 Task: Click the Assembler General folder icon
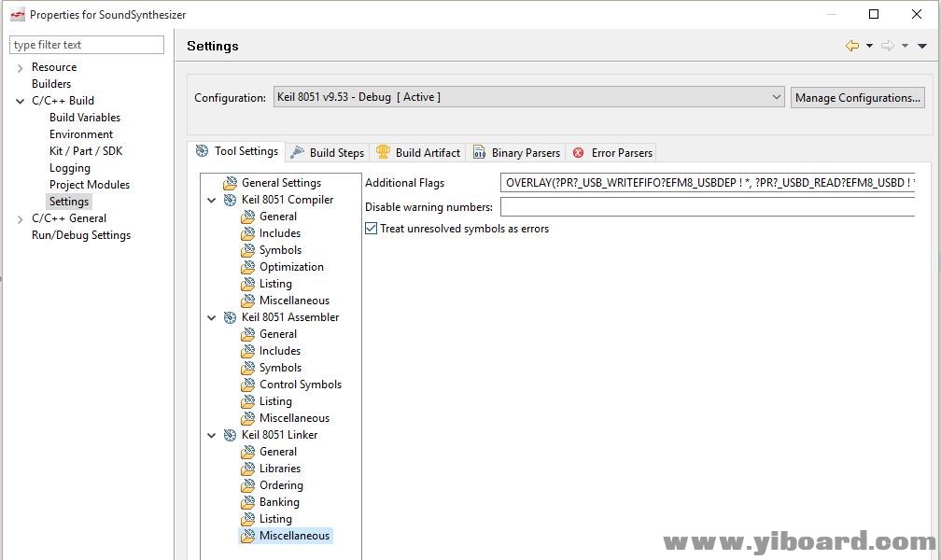click(x=248, y=334)
